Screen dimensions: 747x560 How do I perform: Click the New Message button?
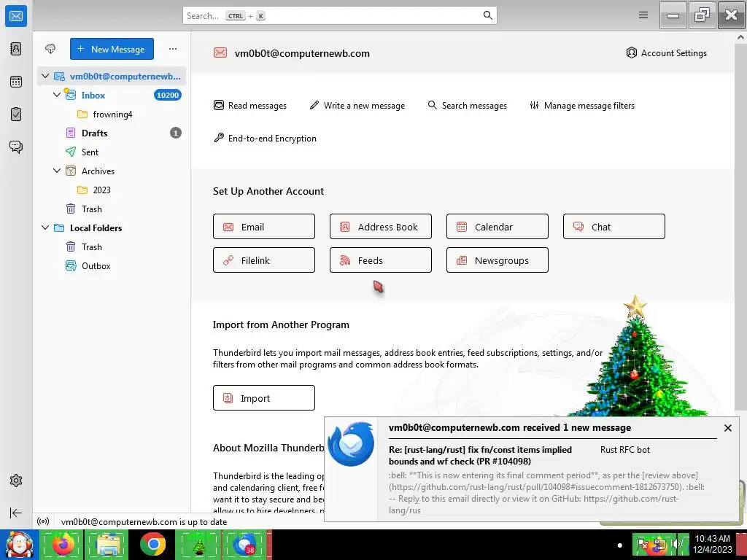tap(112, 49)
